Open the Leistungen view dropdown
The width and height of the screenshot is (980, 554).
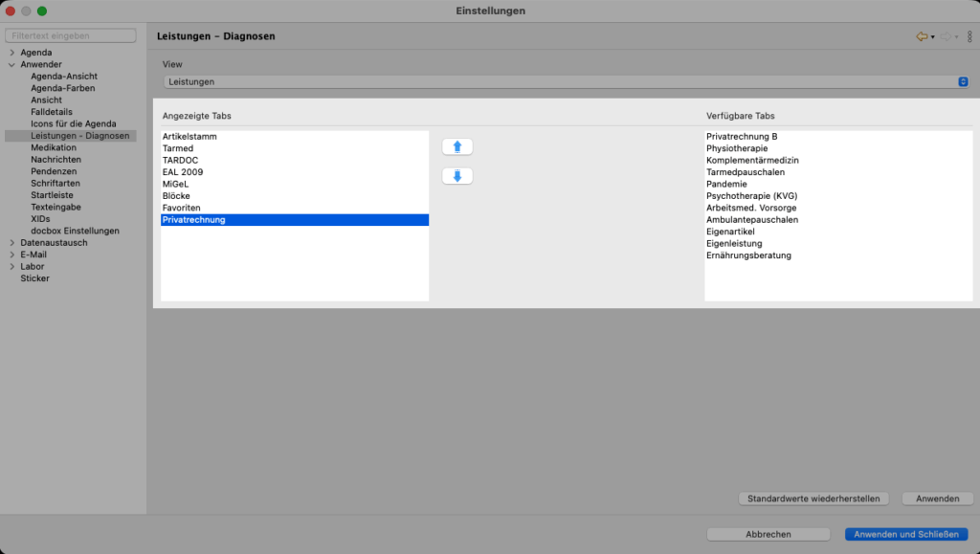566,82
